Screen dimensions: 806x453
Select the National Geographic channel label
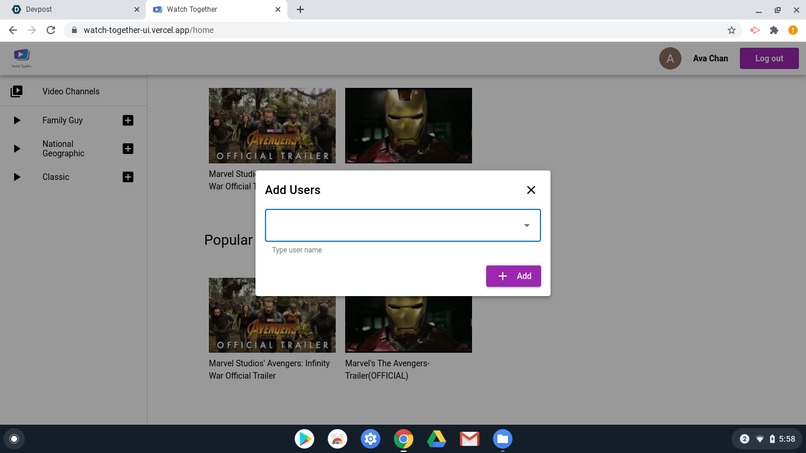(63, 149)
